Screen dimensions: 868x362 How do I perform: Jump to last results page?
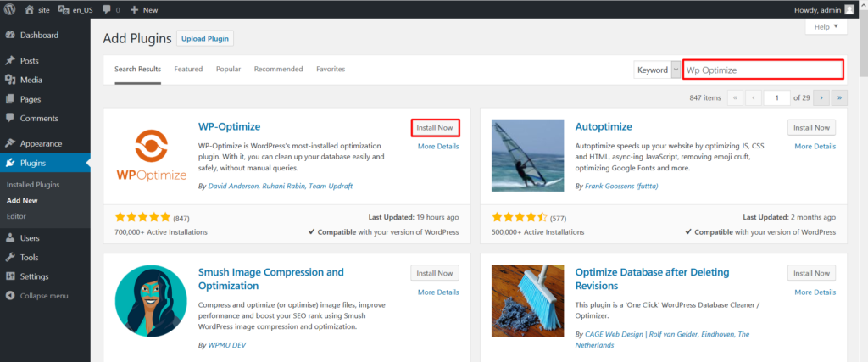pos(840,98)
